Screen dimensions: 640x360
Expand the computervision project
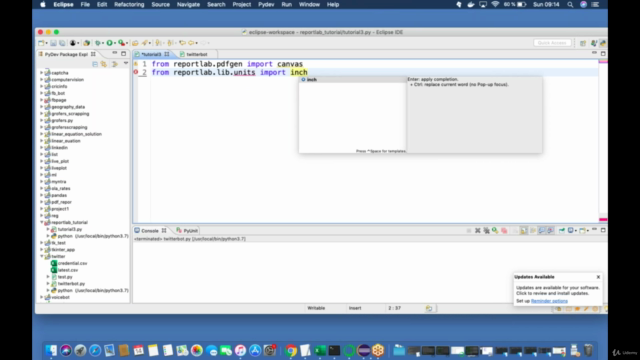click(41, 80)
